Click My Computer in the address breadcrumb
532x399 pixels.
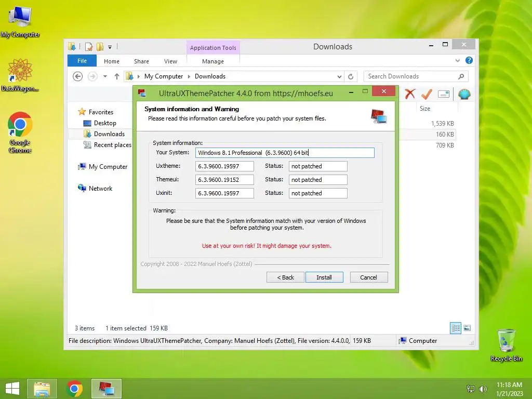164,76
